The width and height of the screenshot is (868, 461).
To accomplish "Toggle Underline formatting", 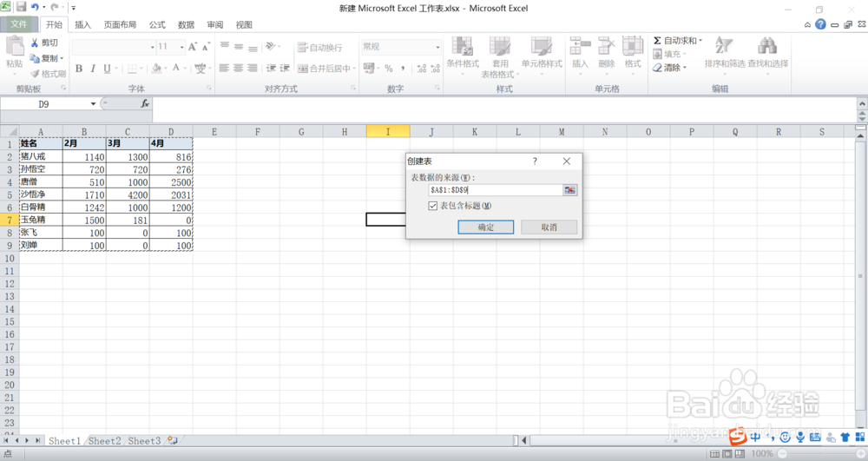I will pos(107,68).
